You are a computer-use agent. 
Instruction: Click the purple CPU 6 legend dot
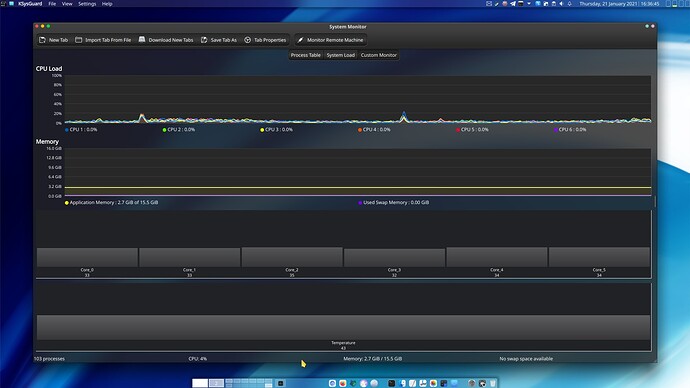coord(556,130)
